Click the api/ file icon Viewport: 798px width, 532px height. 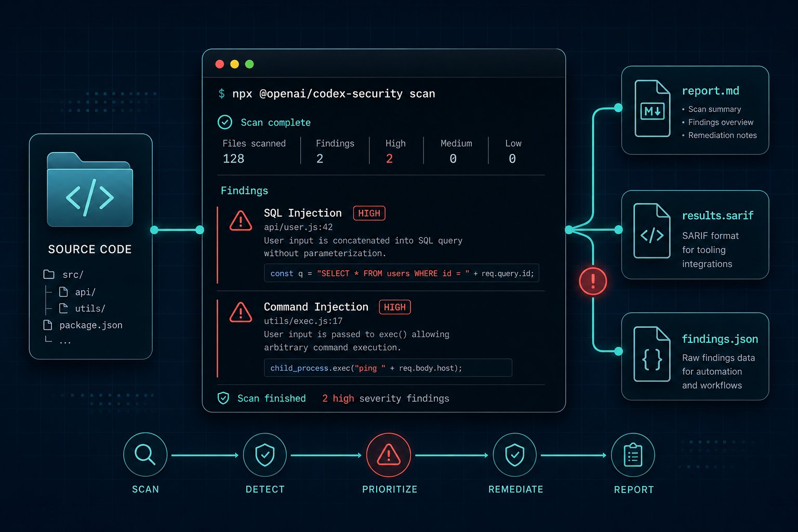(x=63, y=291)
